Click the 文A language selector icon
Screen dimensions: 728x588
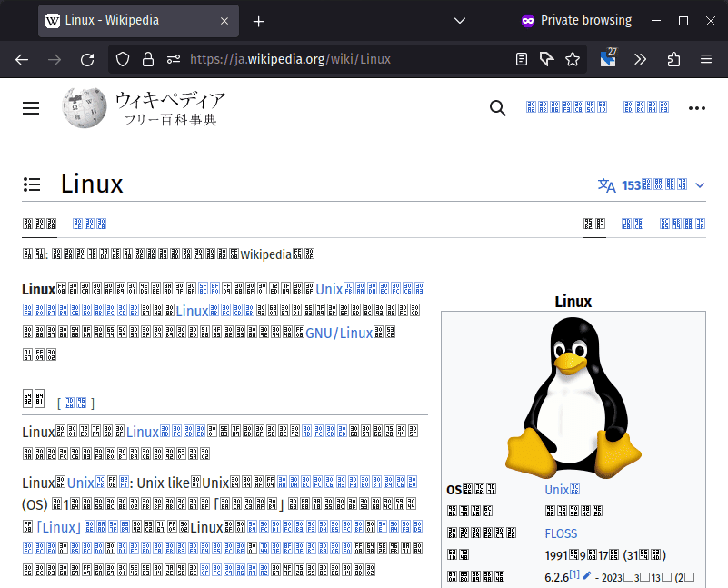[606, 184]
